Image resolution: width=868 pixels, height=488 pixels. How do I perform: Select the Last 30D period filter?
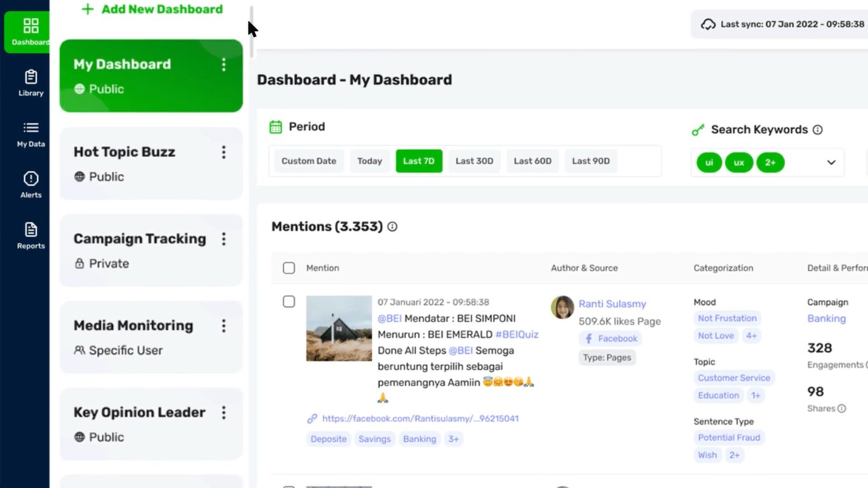pos(474,161)
